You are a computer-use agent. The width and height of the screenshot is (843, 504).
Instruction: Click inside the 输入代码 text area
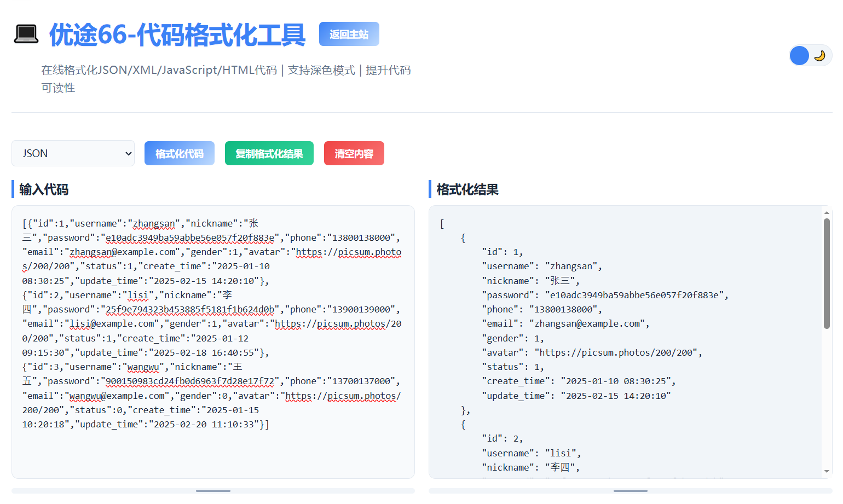[213, 342]
